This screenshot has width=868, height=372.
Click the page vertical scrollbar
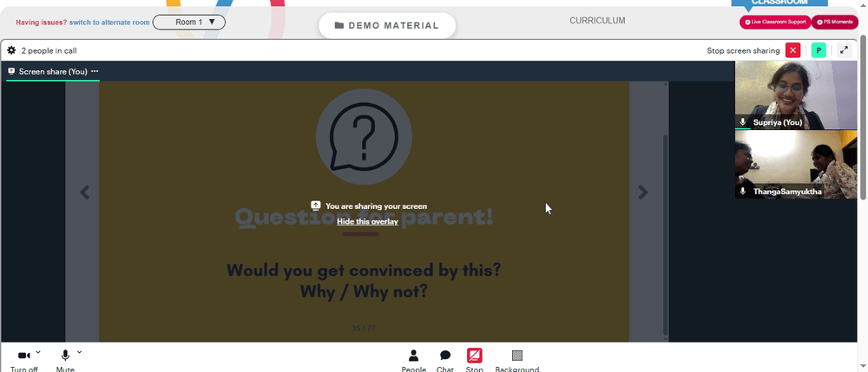coord(863,117)
